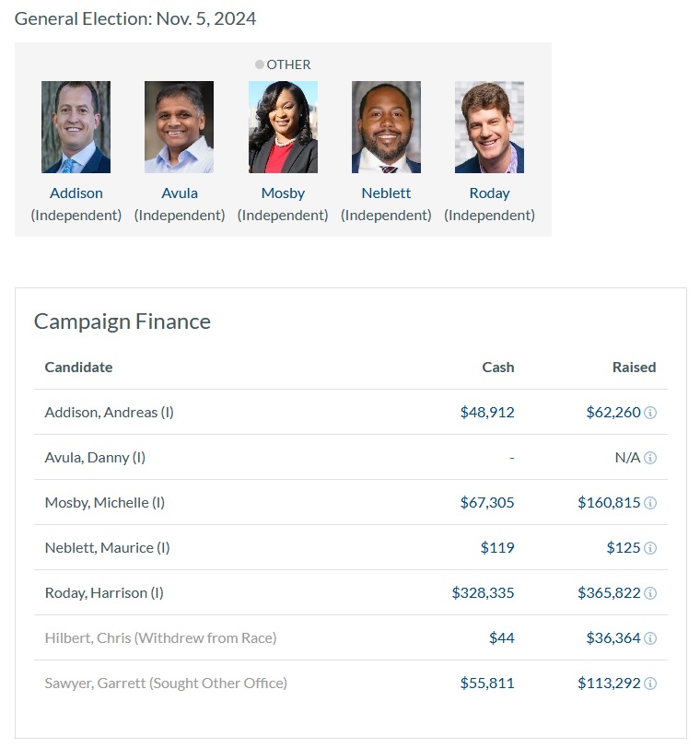The height and width of the screenshot is (748, 700).
Task: Open Mosby's candidate photo
Action: 283,127
